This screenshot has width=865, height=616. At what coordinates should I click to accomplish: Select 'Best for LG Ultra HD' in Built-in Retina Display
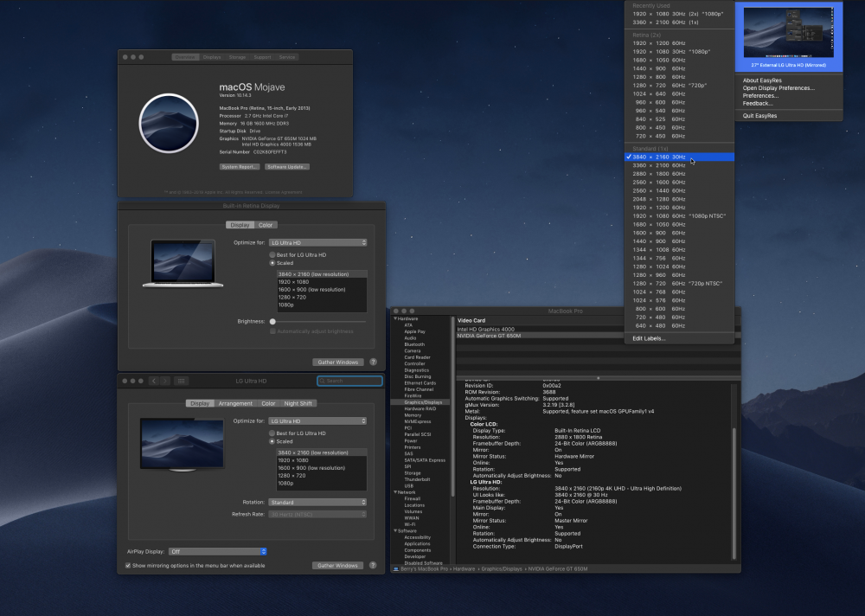coord(272,255)
